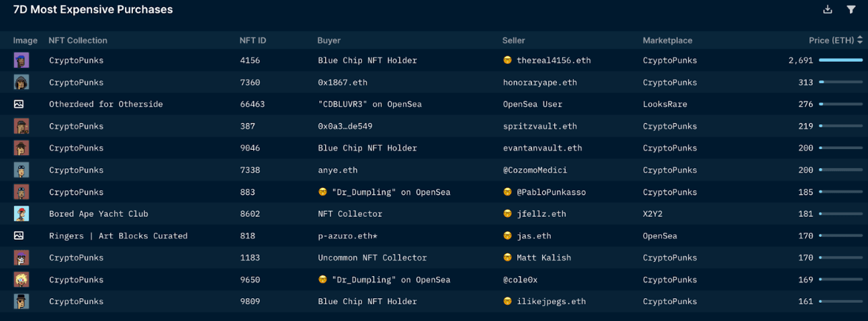Click the Ringers 818 image placeholder icon
Screen dimensions: 868x321
(x=19, y=236)
